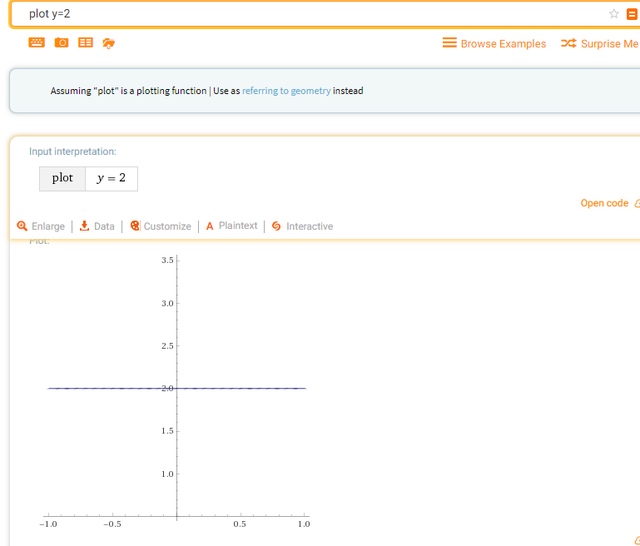Click the Interactive swirl icon
The height and width of the screenshot is (546, 640).
click(x=276, y=226)
